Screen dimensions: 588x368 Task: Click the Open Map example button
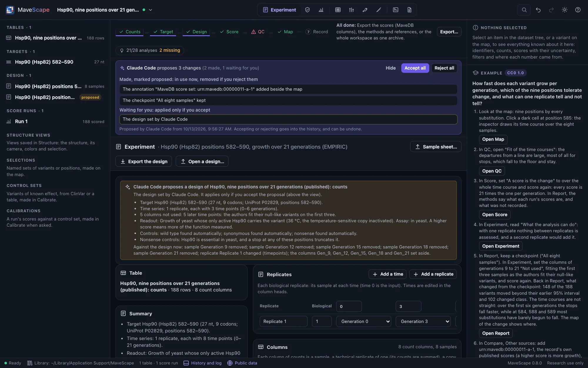pos(493,139)
